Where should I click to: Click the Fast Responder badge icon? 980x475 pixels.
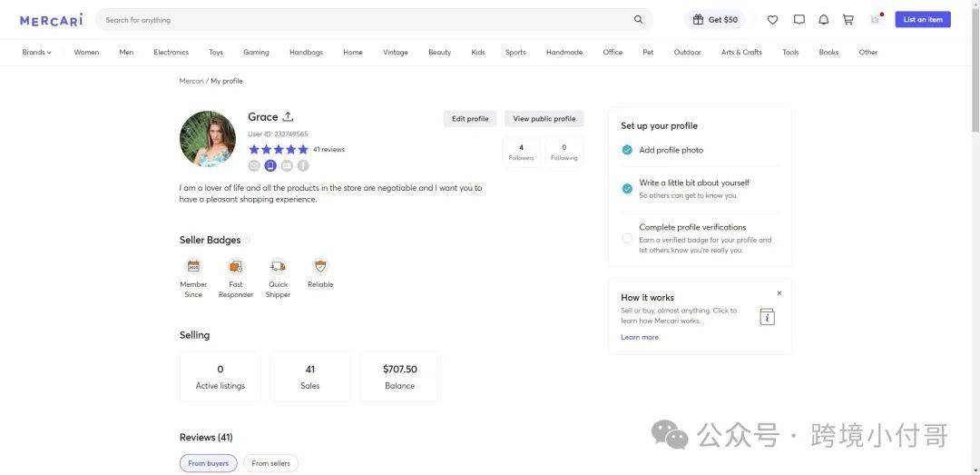point(236,266)
